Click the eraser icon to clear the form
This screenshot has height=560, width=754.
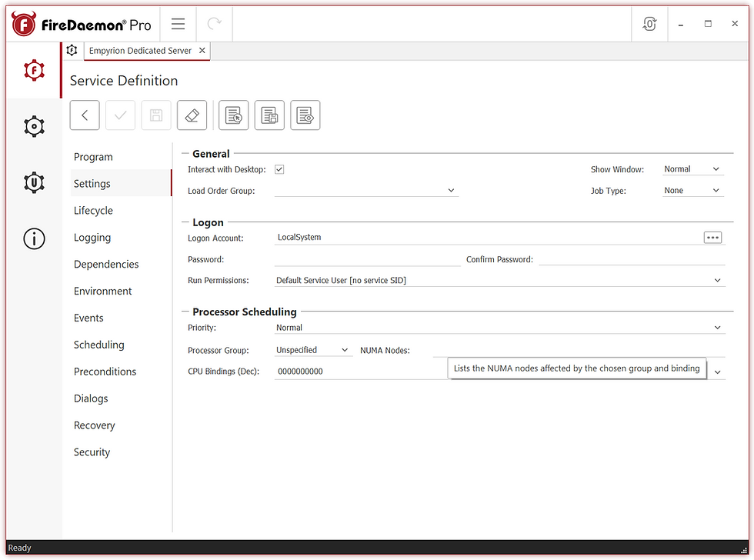pyautogui.click(x=192, y=115)
